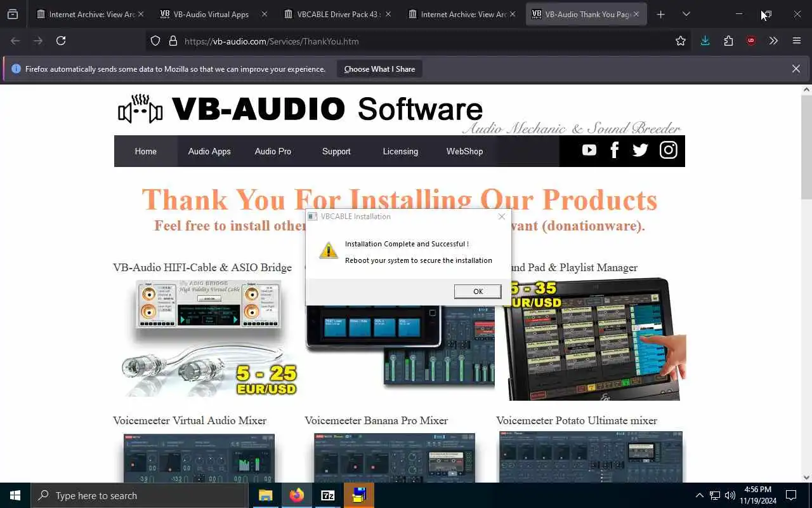812x508 pixels.
Task: Go back to previous page
Action: [15, 41]
